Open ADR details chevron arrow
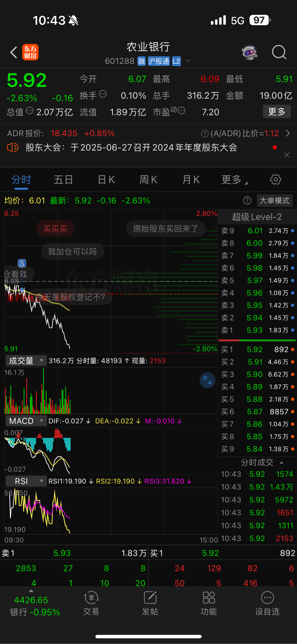Viewport: 297px width, 644px height. pos(288,133)
